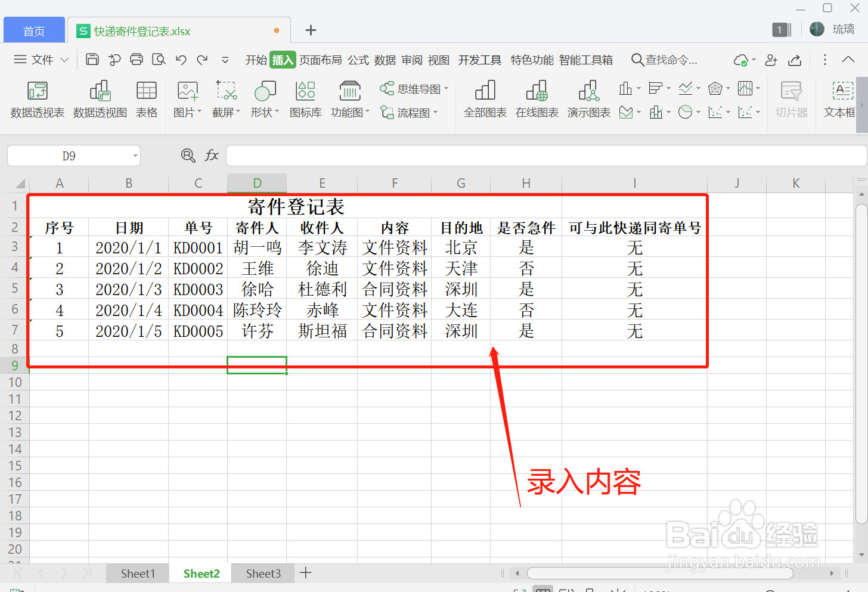
Task: Insert a shape with 形状 icon
Action: [x=262, y=99]
